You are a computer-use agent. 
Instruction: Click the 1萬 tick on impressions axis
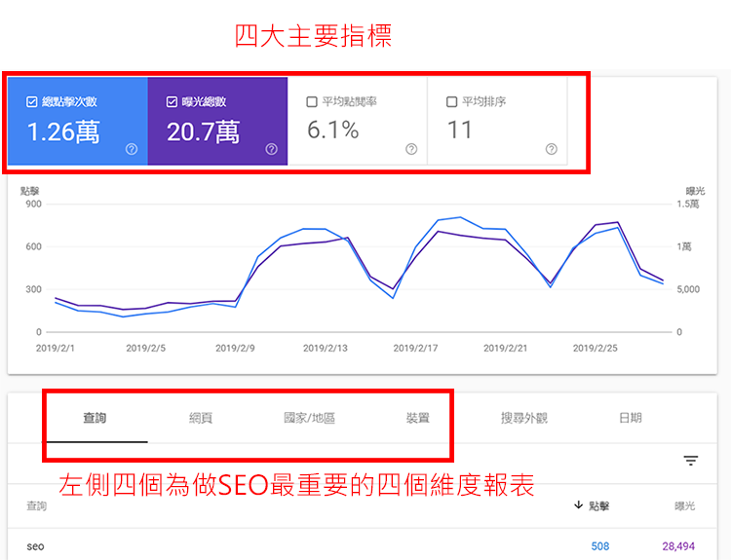[684, 246]
